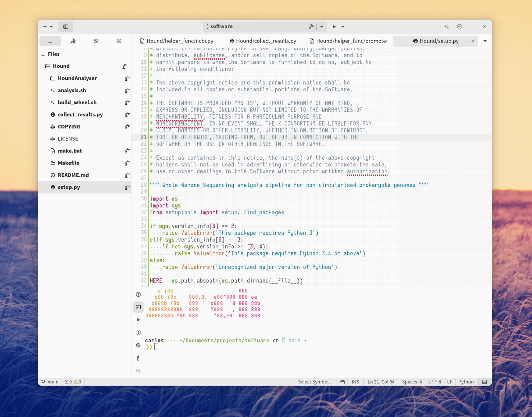The height and width of the screenshot is (417, 532).
Task: Switch sidebar to the todo checklist view
Action: (x=119, y=41)
